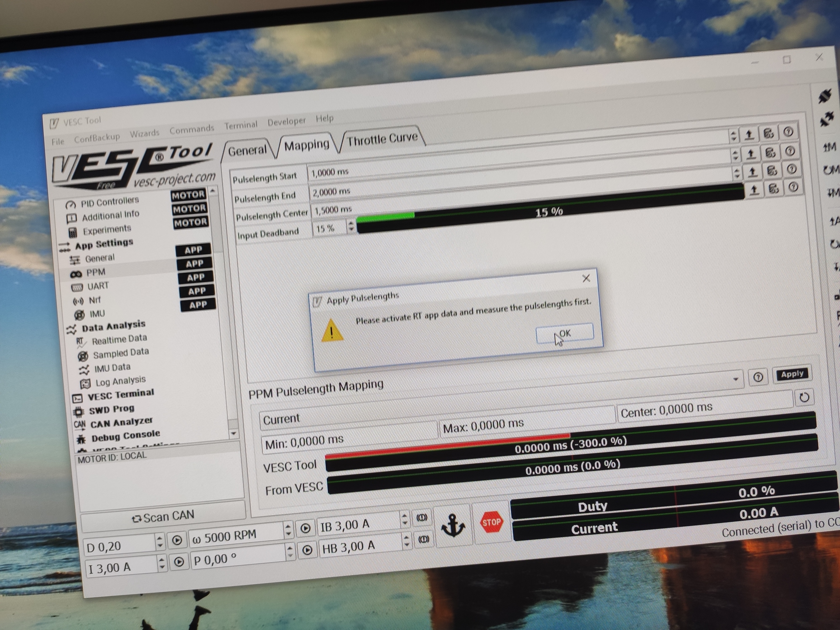Select the IMU app page

(x=97, y=314)
